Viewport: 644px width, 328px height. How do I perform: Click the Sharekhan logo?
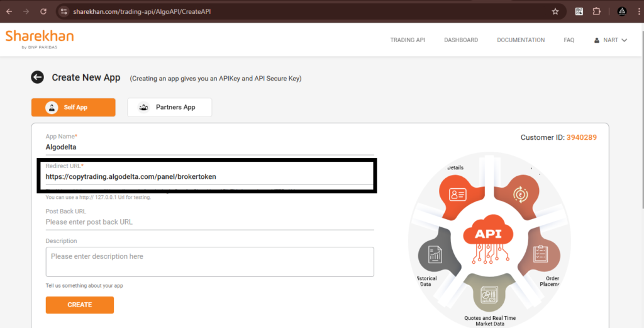(40, 40)
